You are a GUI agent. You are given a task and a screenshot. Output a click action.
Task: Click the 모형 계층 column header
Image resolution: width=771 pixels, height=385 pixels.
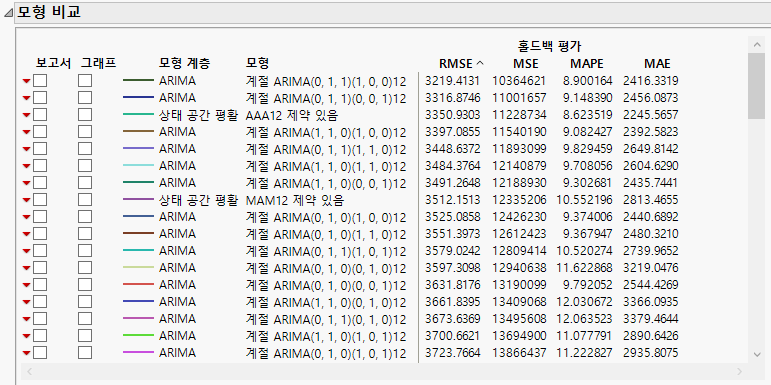tap(184, 63)
